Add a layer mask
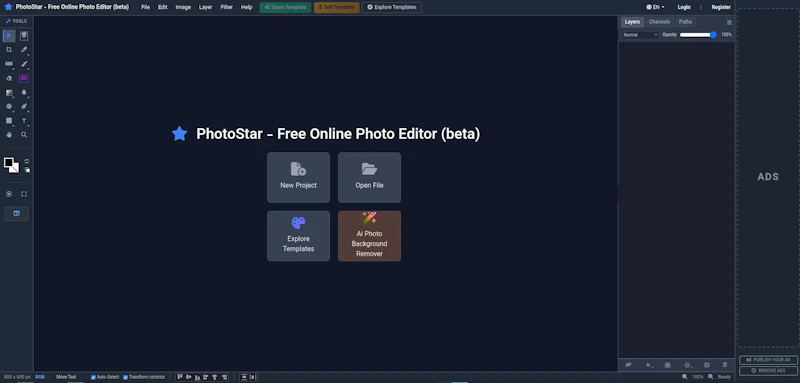This screenshot has width=800, height=383. (x=667, y=365)
